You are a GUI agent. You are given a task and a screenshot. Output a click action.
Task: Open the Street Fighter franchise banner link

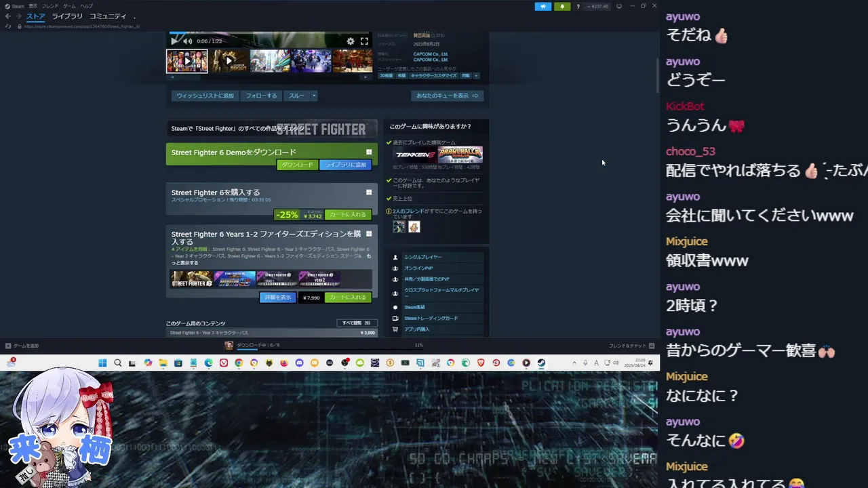point(271,129)
